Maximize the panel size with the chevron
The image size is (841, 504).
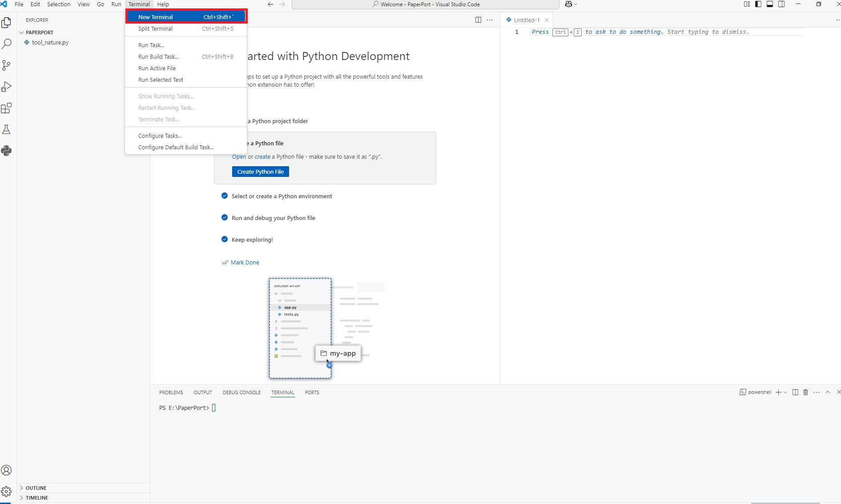pyautogui.click(x=828, y=392)
